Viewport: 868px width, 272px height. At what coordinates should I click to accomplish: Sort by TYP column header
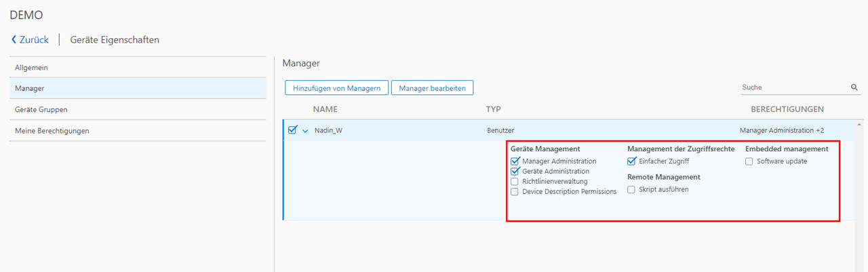493,109
